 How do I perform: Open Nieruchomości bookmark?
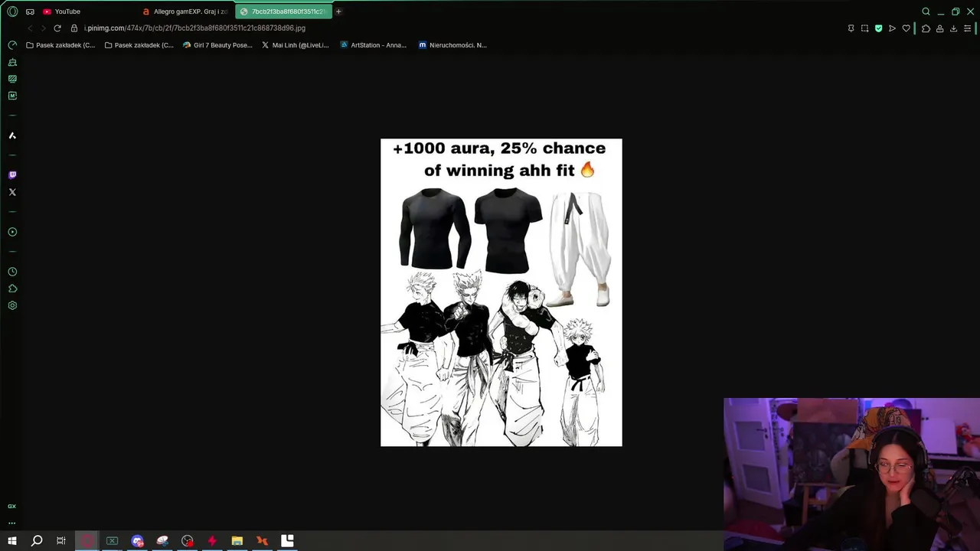pos(452,45)
